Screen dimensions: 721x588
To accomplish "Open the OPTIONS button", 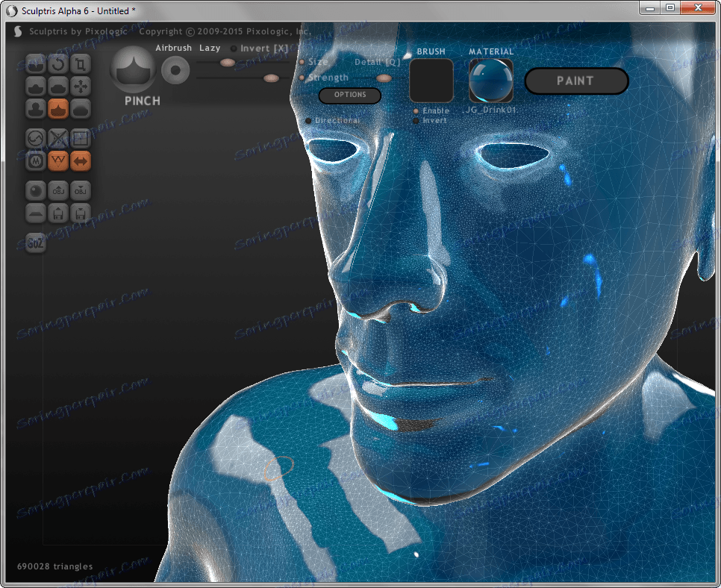I will 349,96.
